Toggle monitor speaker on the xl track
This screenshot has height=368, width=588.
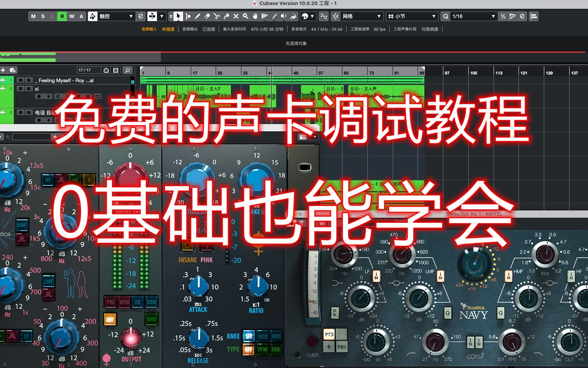coord(48,96)
